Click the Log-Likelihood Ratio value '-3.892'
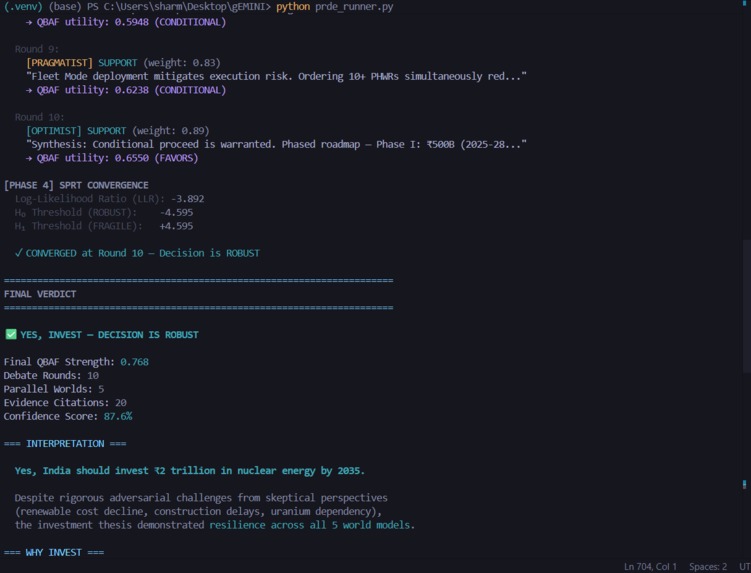The width and height of the screenshot is (751, 573). pyautogui.click(x=187, y=199)
